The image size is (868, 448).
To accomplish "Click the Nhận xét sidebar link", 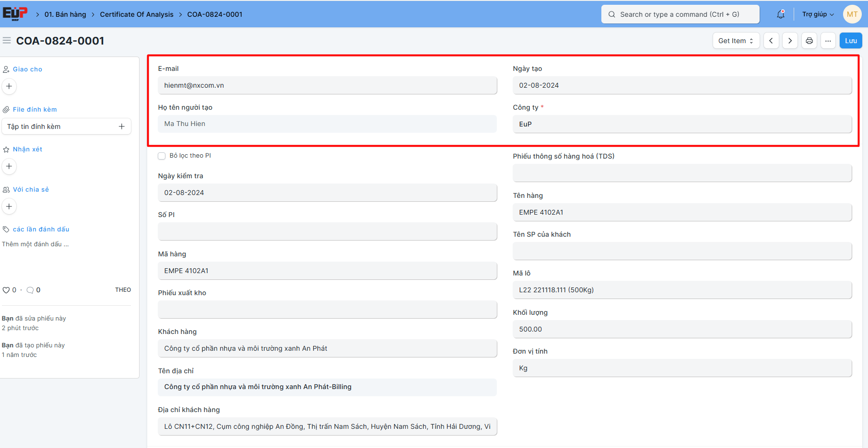I will [27, 149].
